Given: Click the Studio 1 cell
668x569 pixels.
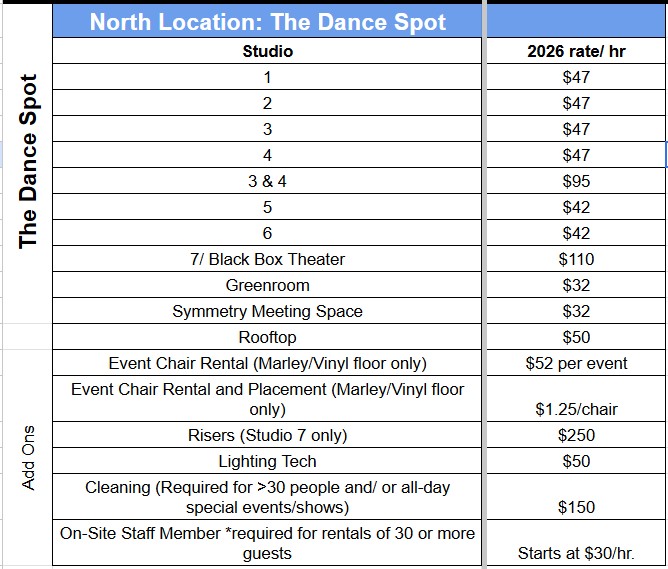Looking at the screenshot, I should click(268, 77).
